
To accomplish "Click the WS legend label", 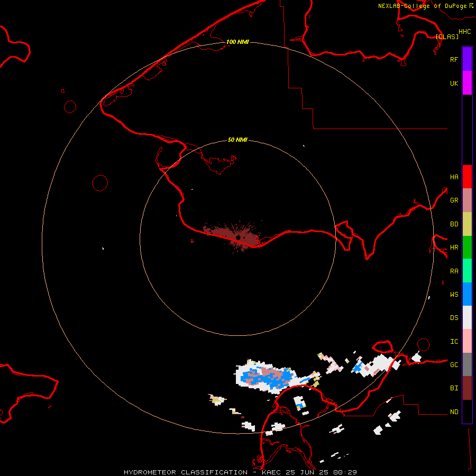I will pyautogui.click(x=454, y=294).
